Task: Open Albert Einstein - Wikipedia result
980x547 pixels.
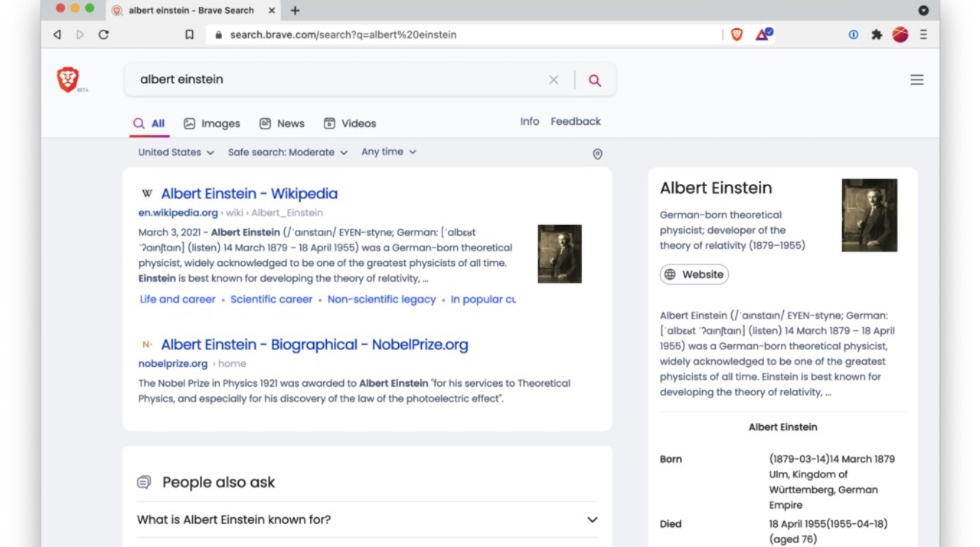Action: [x=249, y=194]
